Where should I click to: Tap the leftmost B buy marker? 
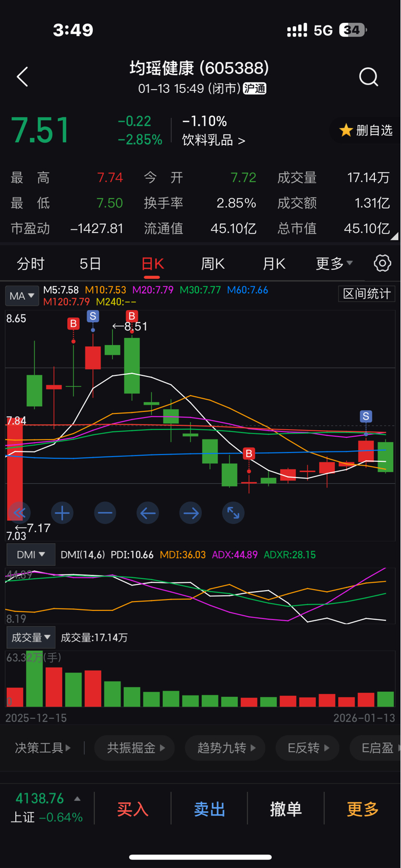click(x=74, y=324)
